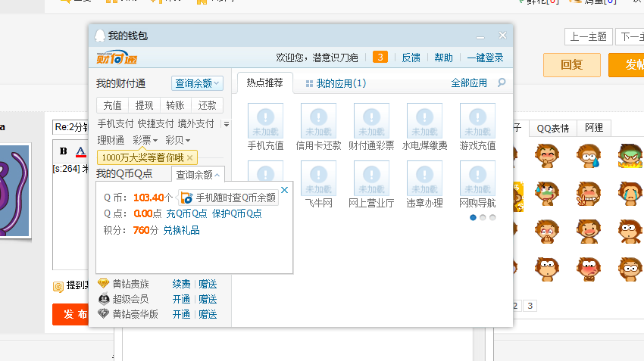Open the 手机支付 link

tap(115, 123)
